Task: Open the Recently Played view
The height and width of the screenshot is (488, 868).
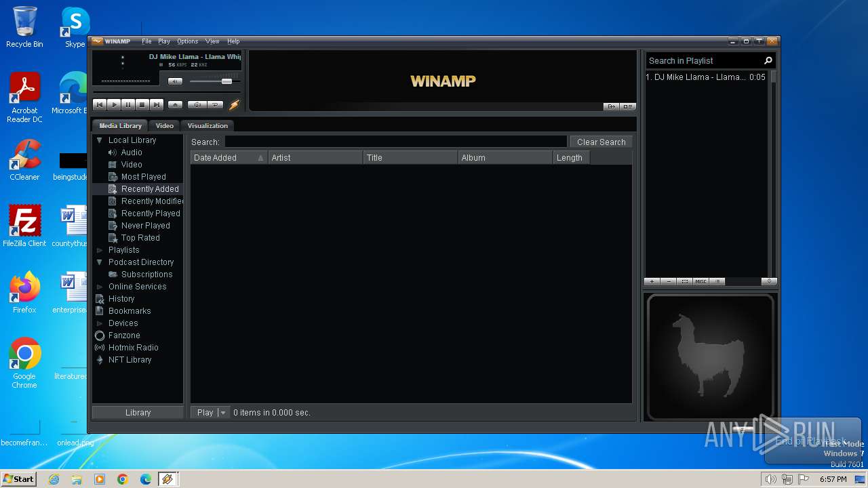Action: point(151,213)
